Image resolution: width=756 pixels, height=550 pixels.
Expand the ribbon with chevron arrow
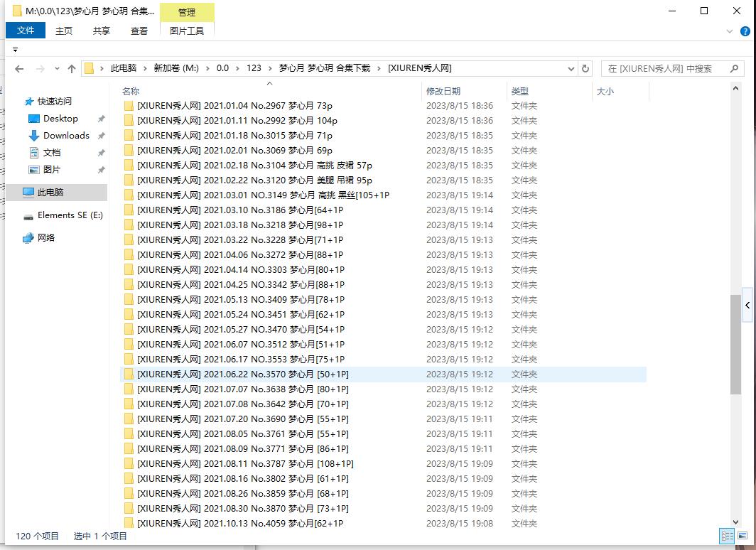point(730,31)
